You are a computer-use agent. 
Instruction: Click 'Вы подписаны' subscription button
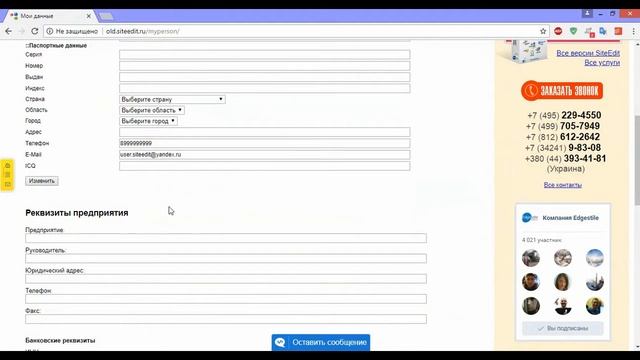click(x=562, y=328)
